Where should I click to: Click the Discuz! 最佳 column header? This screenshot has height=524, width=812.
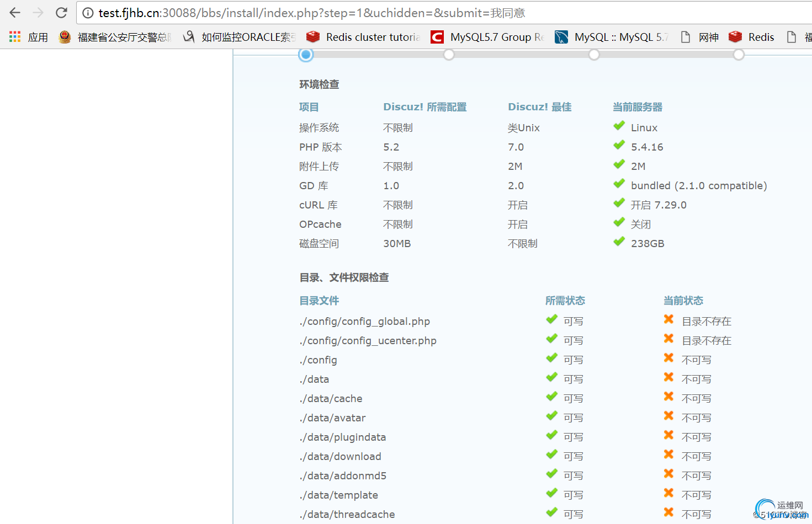coord(540,107)
